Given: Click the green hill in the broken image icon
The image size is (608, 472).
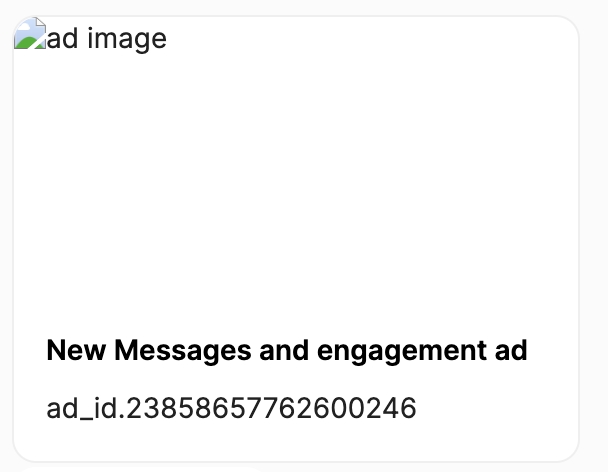Looking at the screenshot, I should pos(28,42).
